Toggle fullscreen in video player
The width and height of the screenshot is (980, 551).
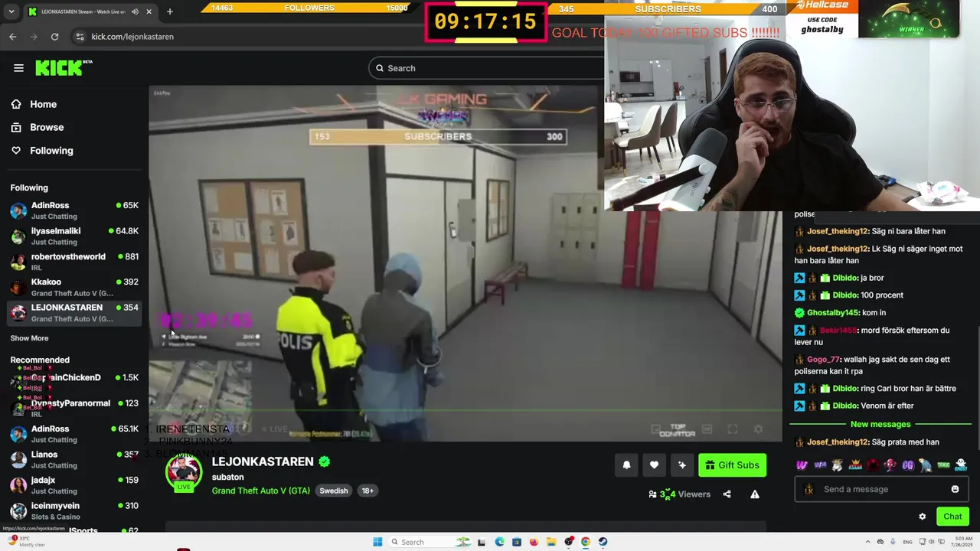point(733,429)
